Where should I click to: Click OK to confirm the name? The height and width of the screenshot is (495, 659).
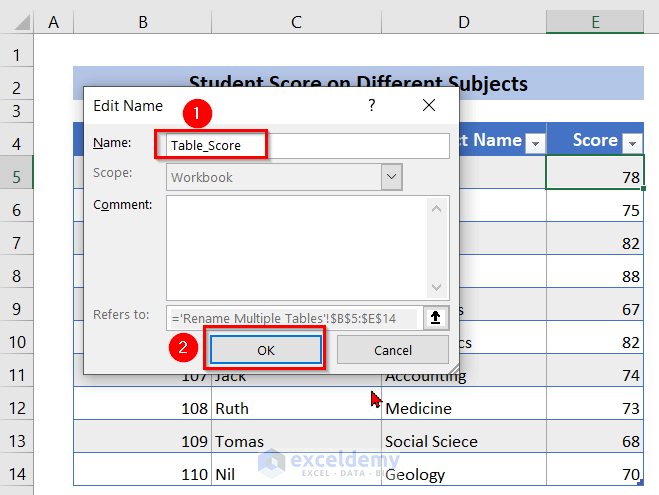coord(265,350)
